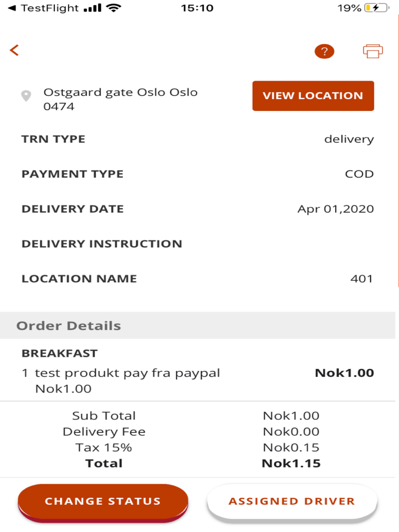Select the PAYMENT TYPE COD row
399x532 pixels.
pyautogui.click(x=198, y=174)
